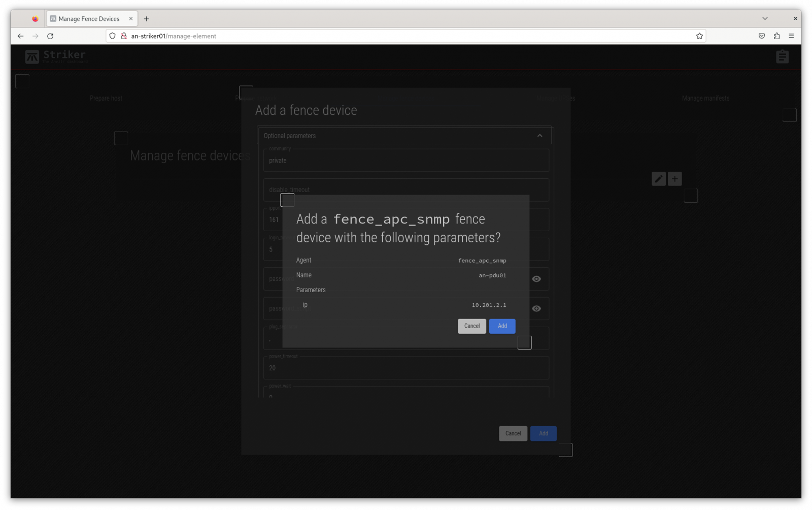Toggle visibility of first password field
The image size is (812, 510).
pyautogui.click(x=536, y=279)
